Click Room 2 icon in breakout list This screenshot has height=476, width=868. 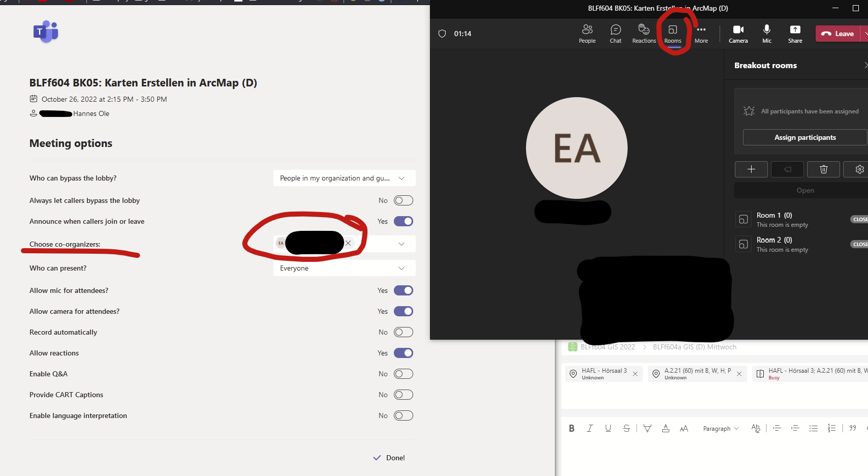pos(743,244)
